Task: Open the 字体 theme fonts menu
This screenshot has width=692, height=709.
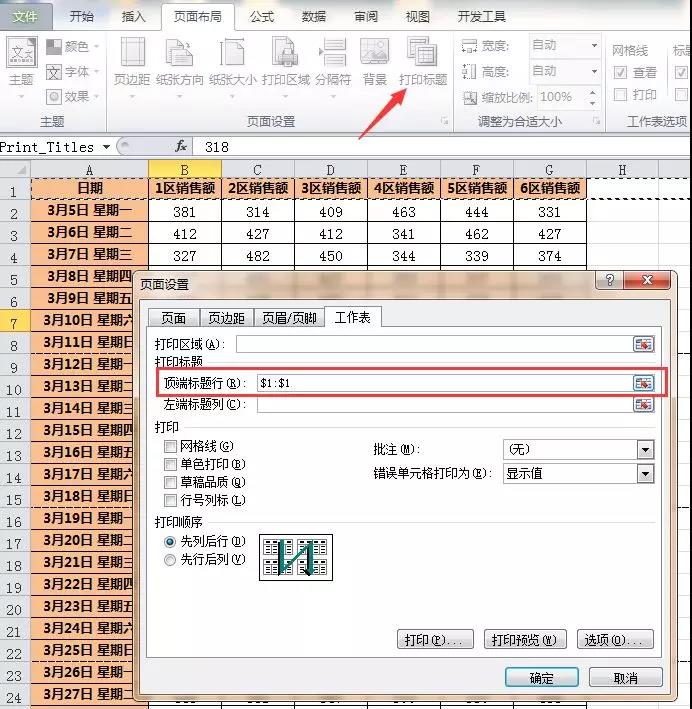Action: 72,71
